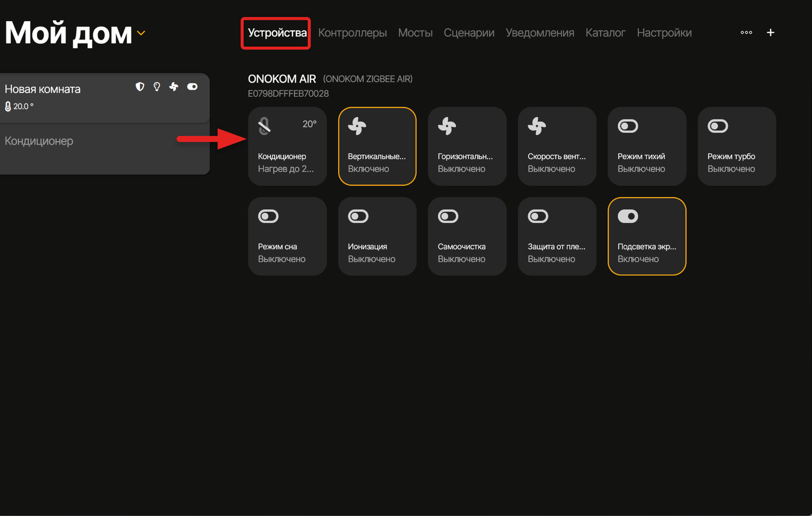
Task: Open the Настройки section
Action: [664, 33]
